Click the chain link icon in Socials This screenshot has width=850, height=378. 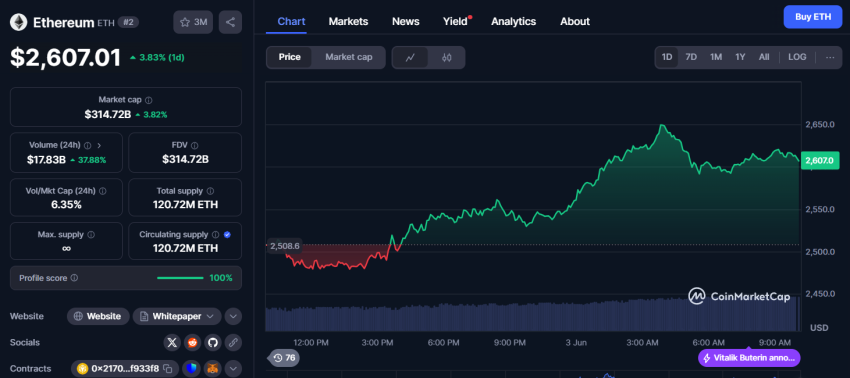point(233,342)
